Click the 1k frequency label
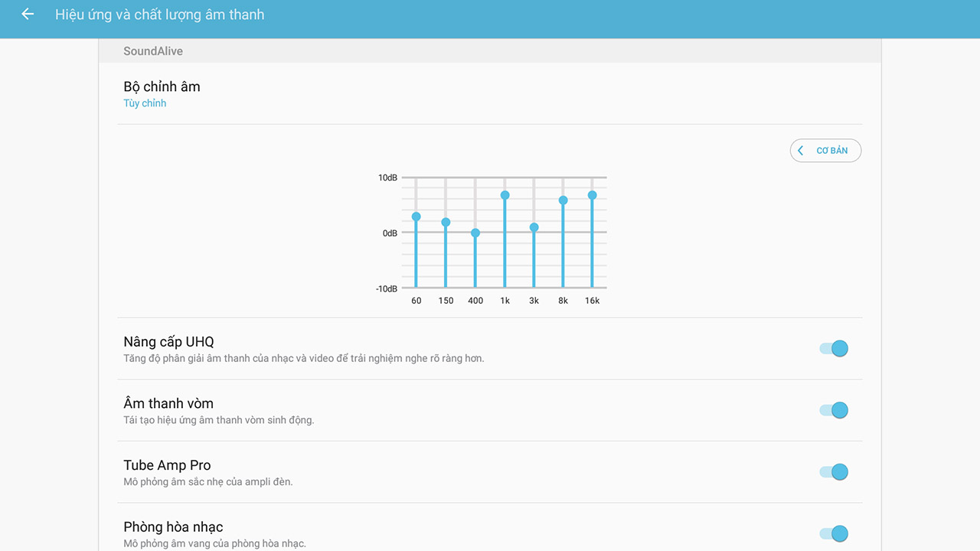980x551 pixels. pyautogui.click(x=505, y=301)
